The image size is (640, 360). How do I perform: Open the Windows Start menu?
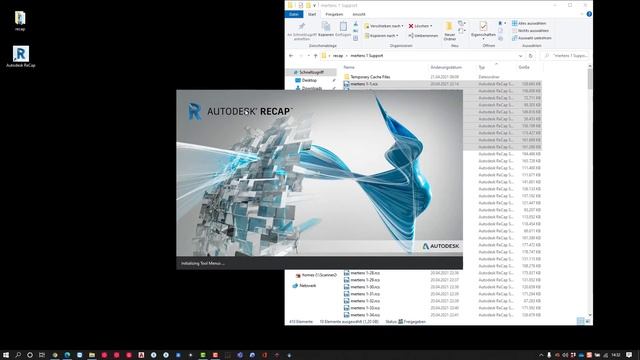6,355
